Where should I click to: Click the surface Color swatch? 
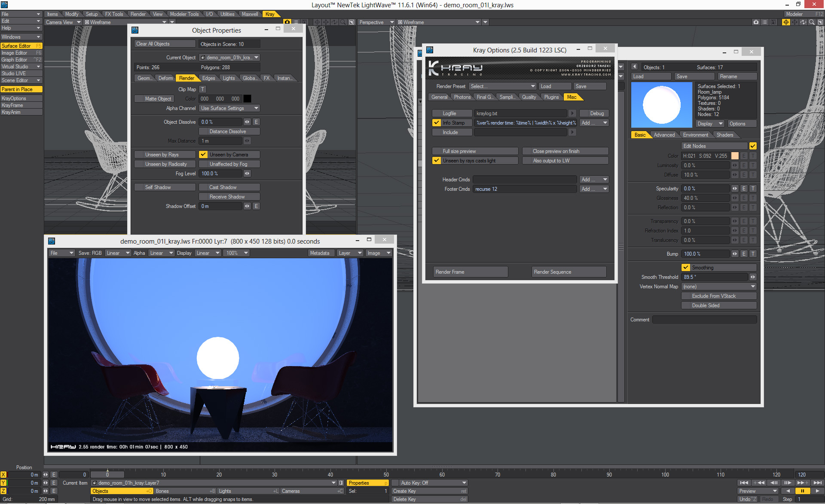click(x=735, y=156)
